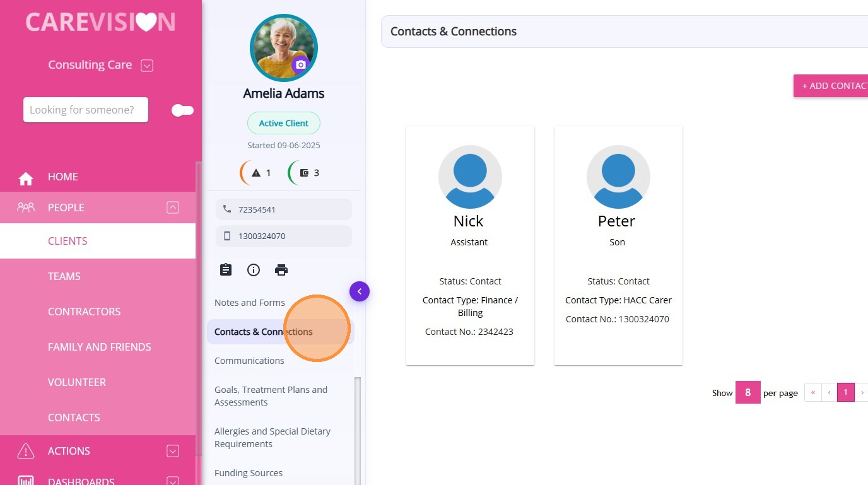Click the People group icon
This screenshot has height=485, width=868.
pyautogui.click(x=26, y=207)
